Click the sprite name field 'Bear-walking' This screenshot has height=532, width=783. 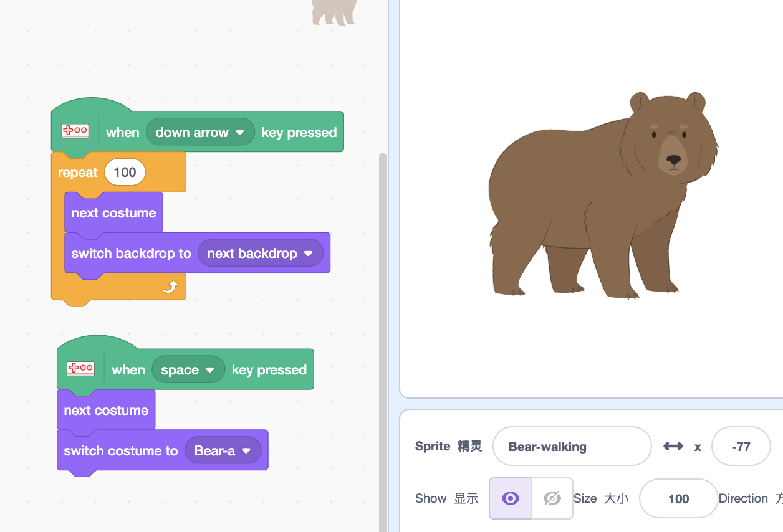click(571, 446)
